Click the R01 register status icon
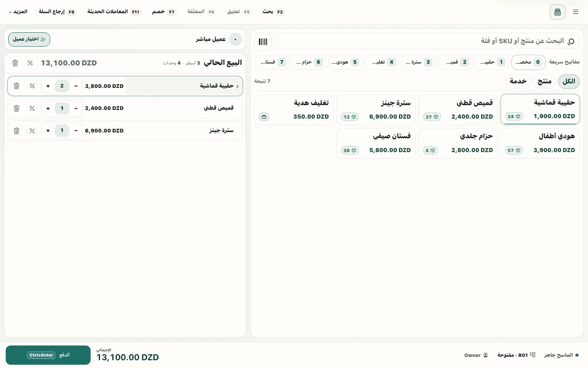The image size is (588, 368). pos(533,355)
